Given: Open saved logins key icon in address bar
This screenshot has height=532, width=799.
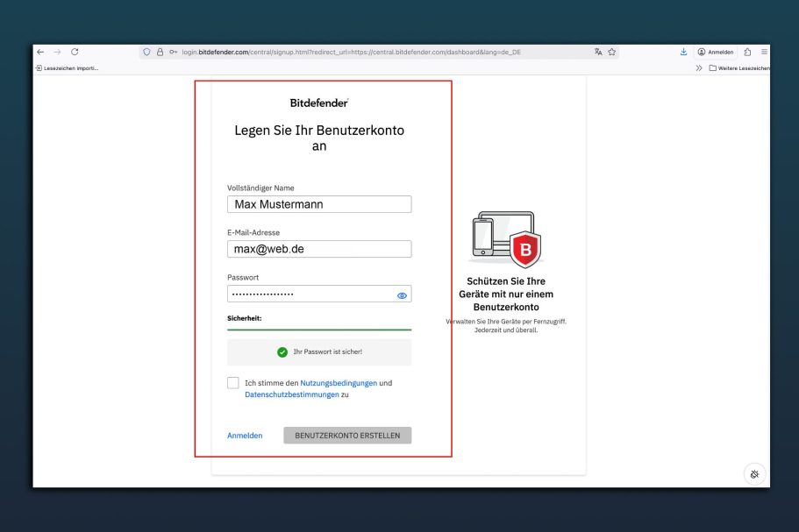Looking at the screenshot, I should 174,52.
